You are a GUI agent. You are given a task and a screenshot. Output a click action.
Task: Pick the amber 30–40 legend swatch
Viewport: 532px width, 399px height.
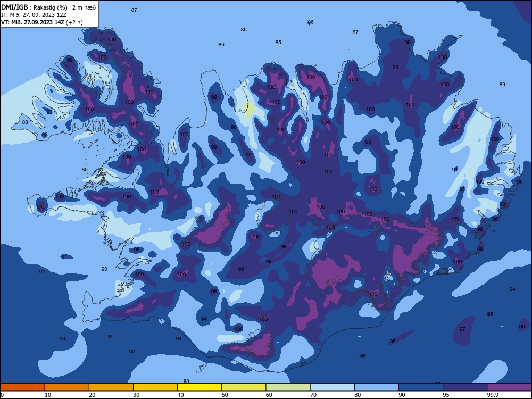click(155, 387)
